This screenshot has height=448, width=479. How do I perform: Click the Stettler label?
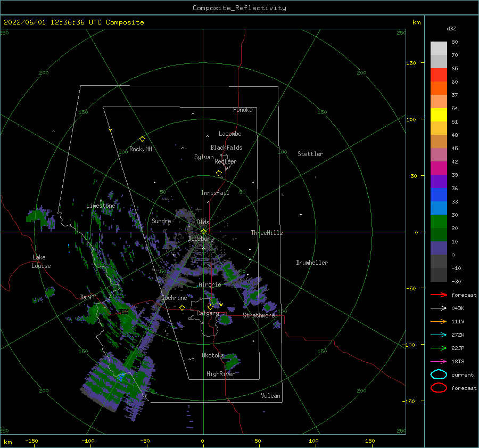click(310, 154)
